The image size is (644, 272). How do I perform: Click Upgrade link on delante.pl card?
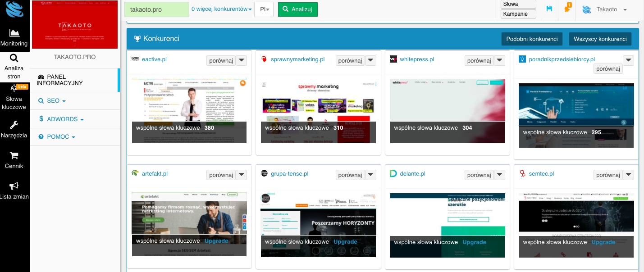[x=474, y=242]
